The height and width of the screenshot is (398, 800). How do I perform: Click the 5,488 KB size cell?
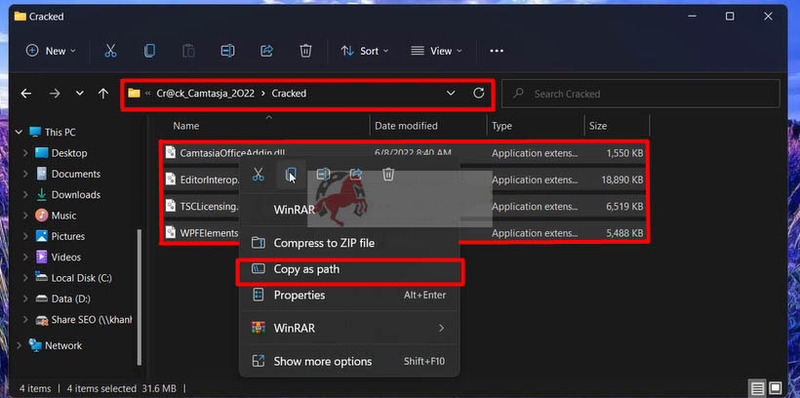click(x=624, y=233)
